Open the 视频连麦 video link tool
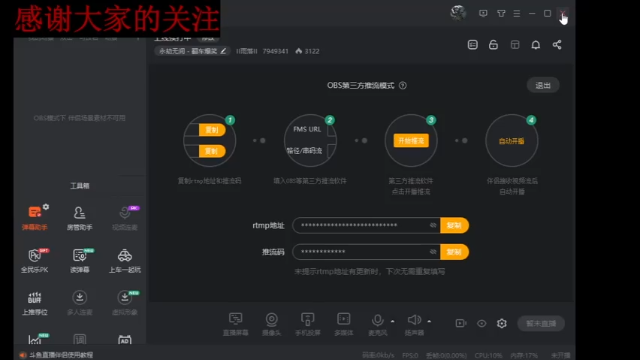Screen dimensions: 640x360 [x=125, y=218]
